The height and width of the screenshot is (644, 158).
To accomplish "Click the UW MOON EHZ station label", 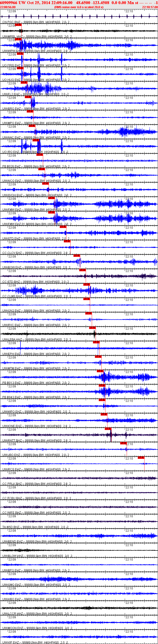I will pyautogui.click(x=13, y=628).
